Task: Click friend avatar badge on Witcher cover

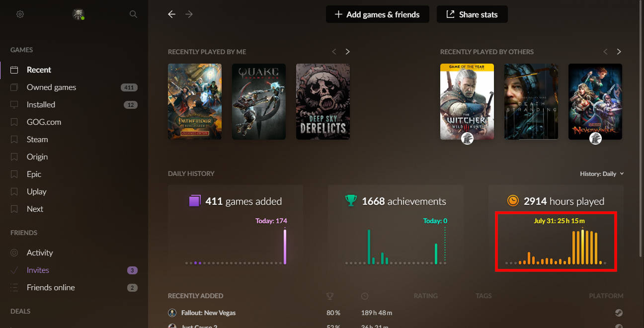Action: (x=467, y=139)
